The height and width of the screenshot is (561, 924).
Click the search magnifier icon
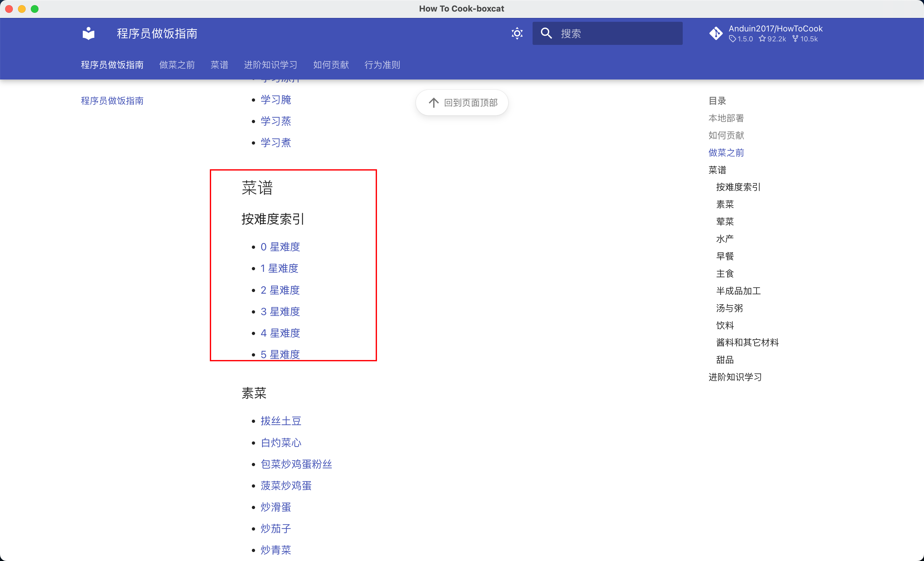(546, 33)
